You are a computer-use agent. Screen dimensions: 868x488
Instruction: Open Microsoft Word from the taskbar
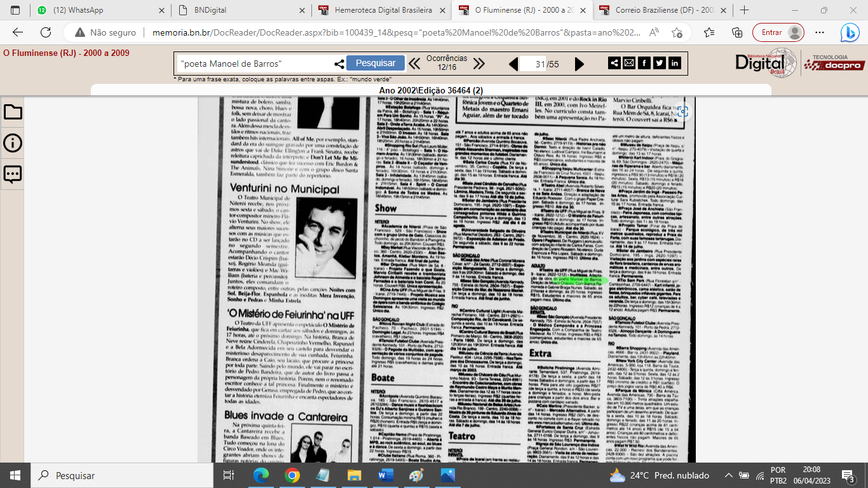[x=385, y=475]
